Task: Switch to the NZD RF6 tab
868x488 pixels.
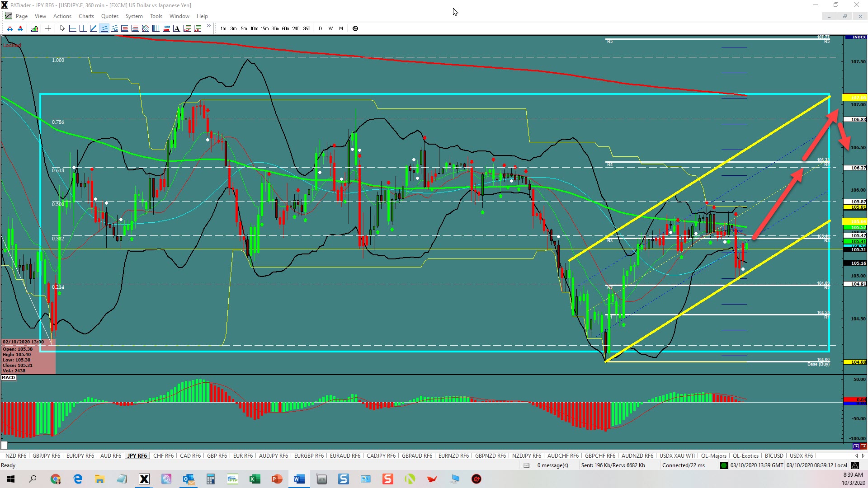Action: pos(16,456)
